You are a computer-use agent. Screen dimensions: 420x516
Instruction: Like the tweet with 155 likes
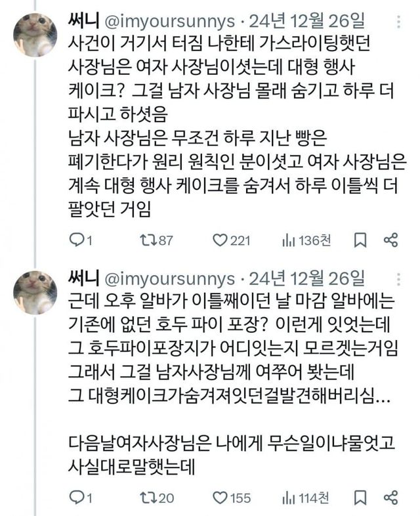click(x=220, y=497)
